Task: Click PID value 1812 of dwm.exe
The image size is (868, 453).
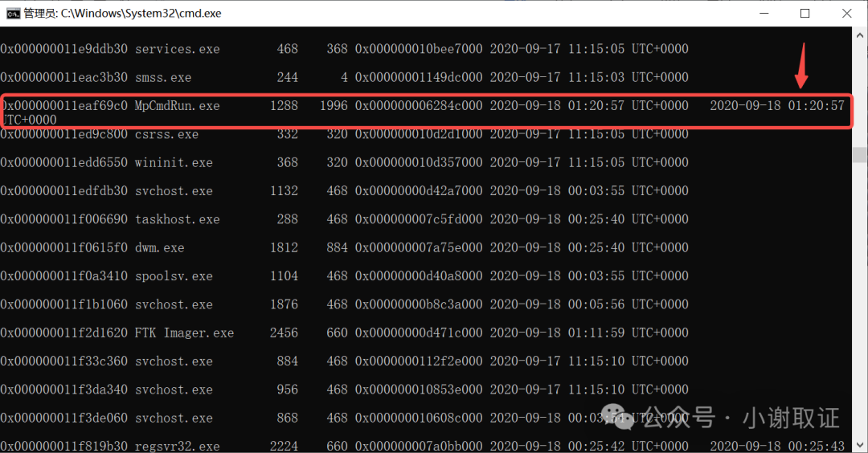Action: (x=284, y=248)
